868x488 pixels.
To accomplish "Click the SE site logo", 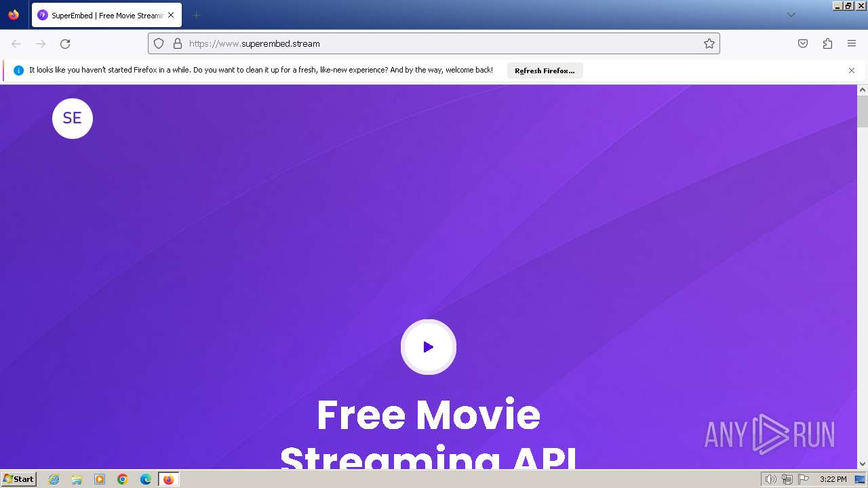I will (x=73, y=118).
